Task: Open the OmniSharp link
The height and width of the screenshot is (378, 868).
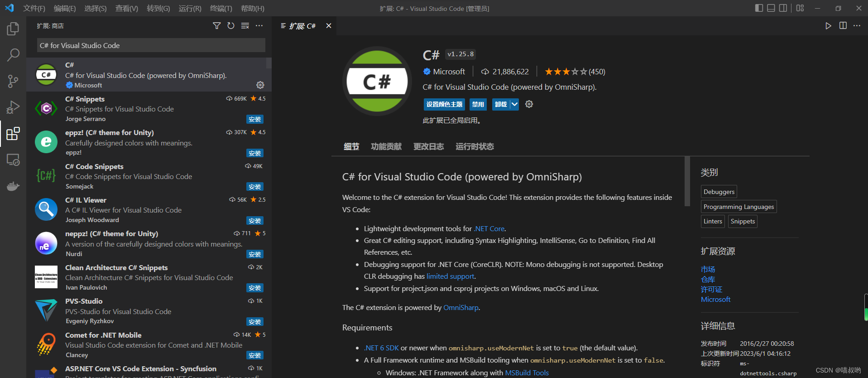Action: 460,308
